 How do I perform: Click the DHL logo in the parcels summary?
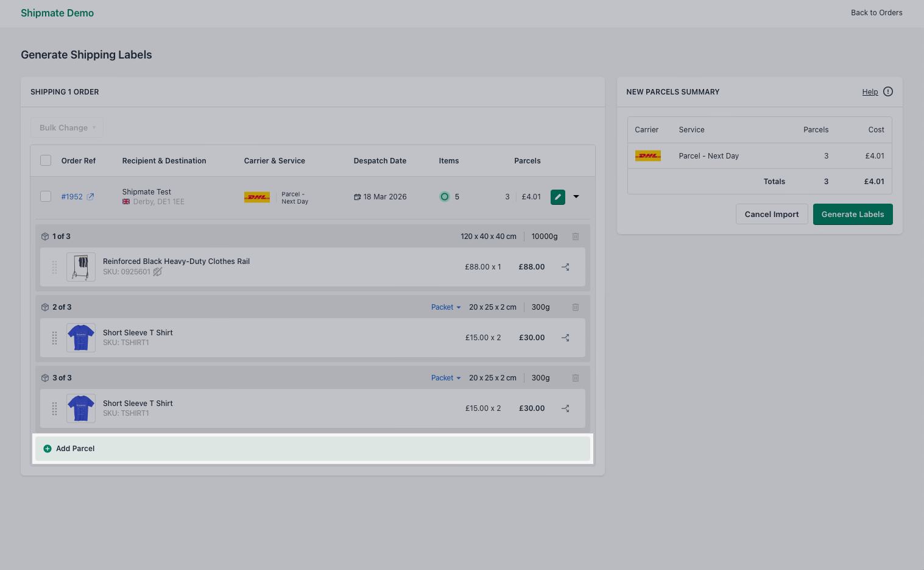(x=647, y=155)
